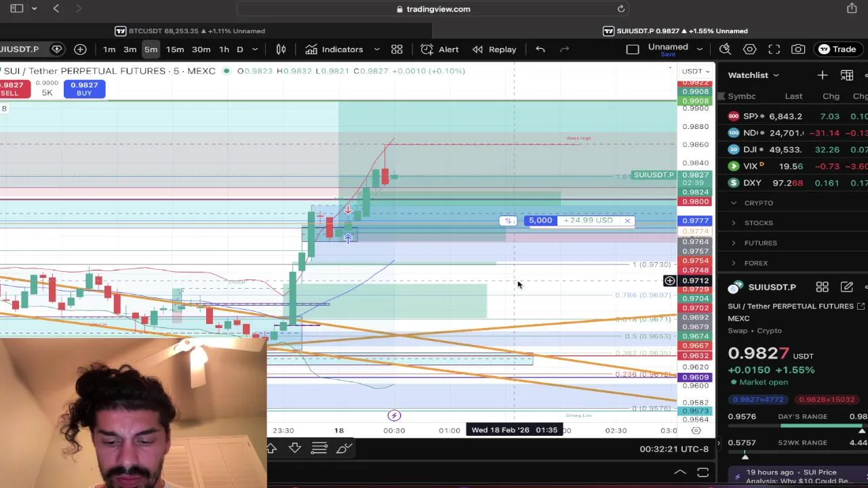Switch to the BTCUSDT browser tab
868x488 pixels.
click(190, 30)
